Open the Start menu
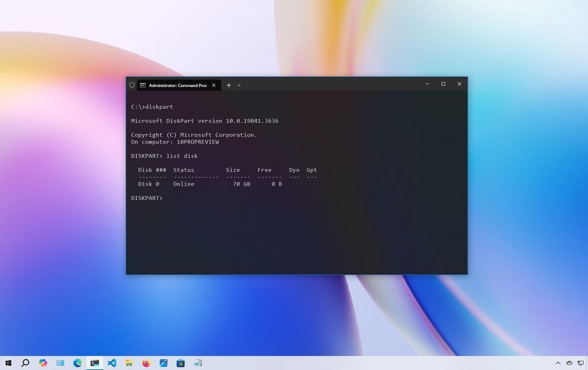 [x=9, y=362]
